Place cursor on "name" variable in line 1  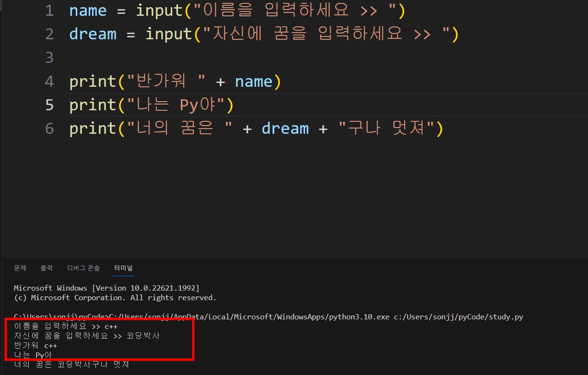pyautogui.click(x=88, y=11)
